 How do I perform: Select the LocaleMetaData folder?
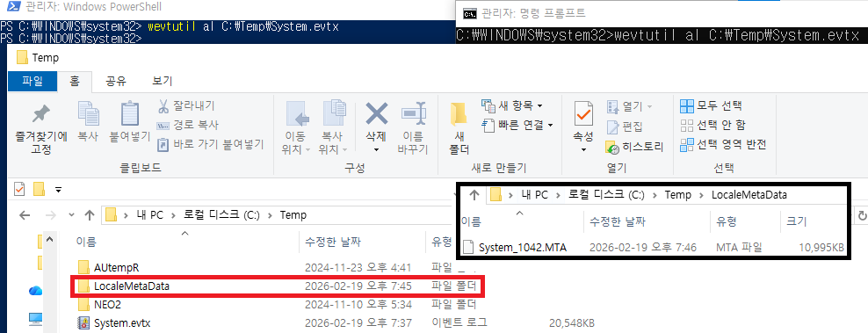pos(278,286)
